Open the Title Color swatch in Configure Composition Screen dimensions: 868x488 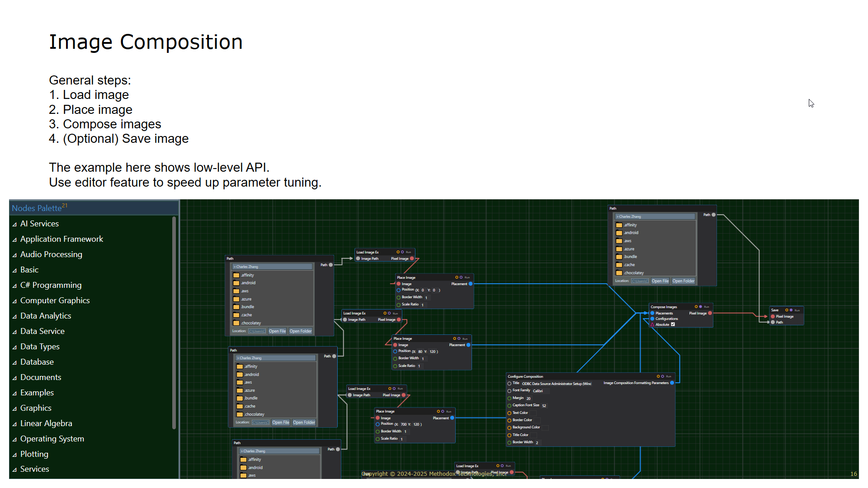click(x=533, y=435)
